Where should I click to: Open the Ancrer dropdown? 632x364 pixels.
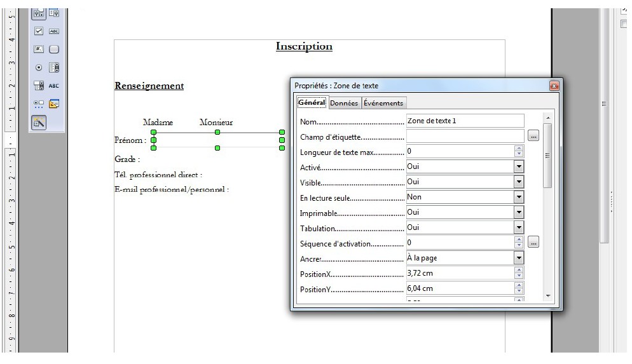[x=518, y=259]
